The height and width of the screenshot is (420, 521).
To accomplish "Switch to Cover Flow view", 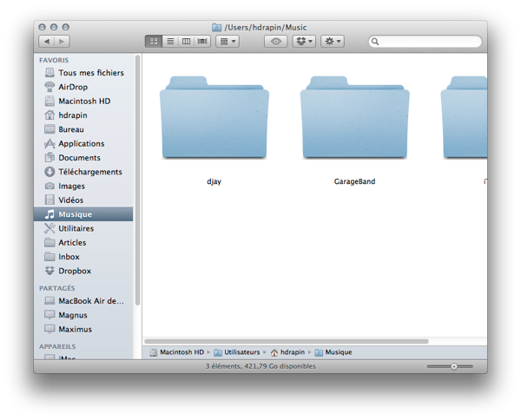I will (x=203, y=41).
